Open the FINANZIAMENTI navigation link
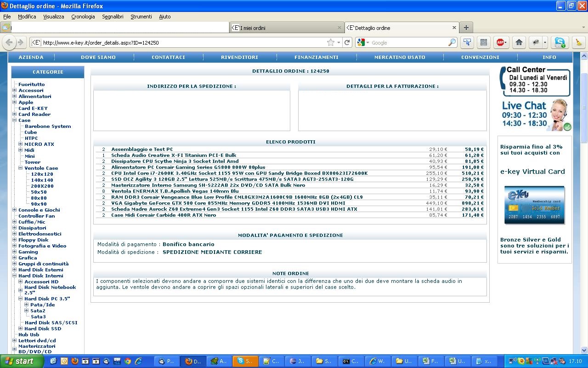Viewport: 588px width, 368px height. tap(316, 57)
